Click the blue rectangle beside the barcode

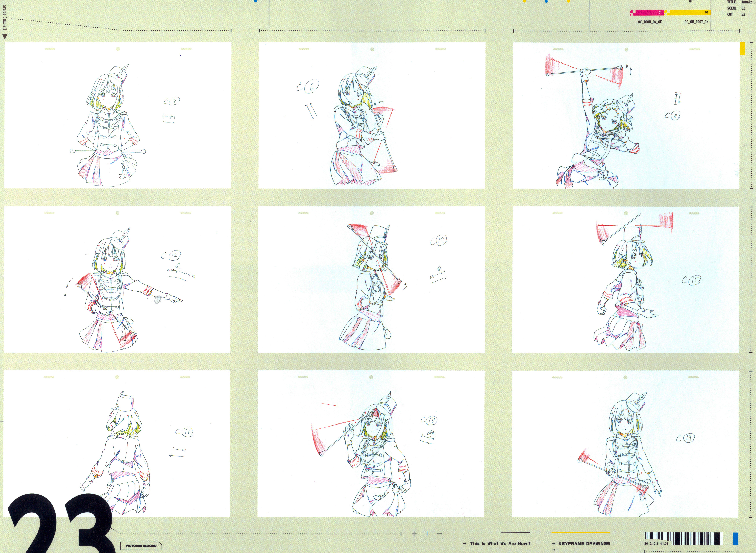[x=736, y=539]
